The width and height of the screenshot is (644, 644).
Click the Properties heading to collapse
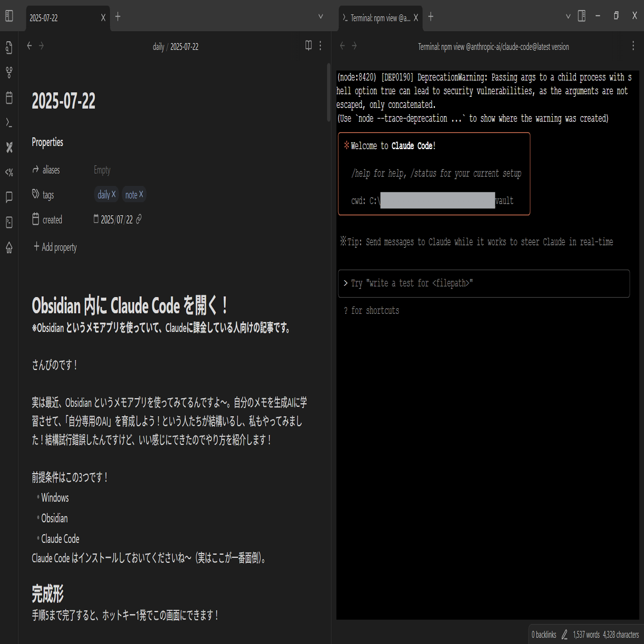pyautogui.click(x=47, y=142)
